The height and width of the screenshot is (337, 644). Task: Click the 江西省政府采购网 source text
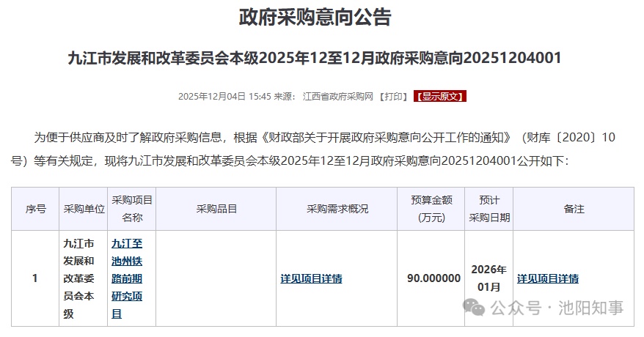[x=338, y=97]
